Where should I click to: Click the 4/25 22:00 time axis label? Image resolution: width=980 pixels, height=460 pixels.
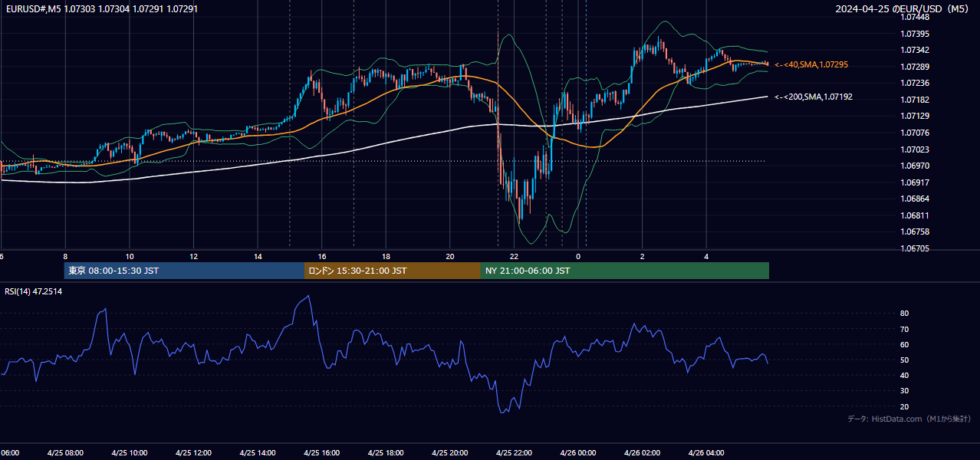pyautogui.click(x=513, y=452)
